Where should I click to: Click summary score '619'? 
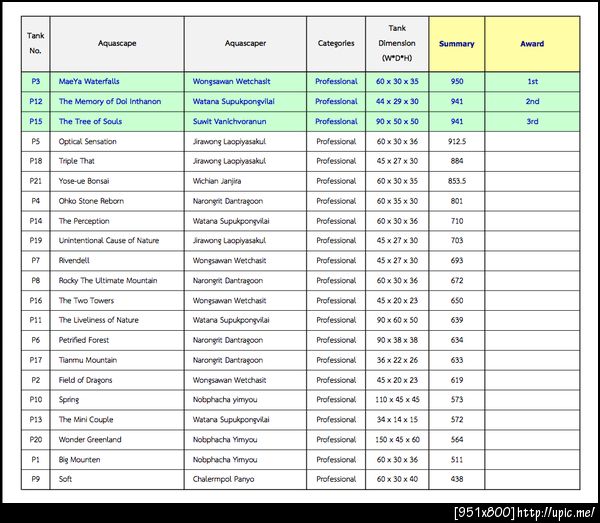[457, 380]
